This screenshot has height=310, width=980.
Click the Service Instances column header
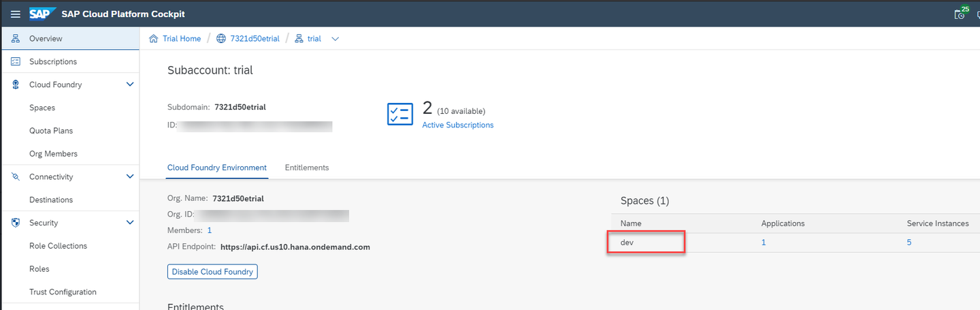tap(938, 223)
